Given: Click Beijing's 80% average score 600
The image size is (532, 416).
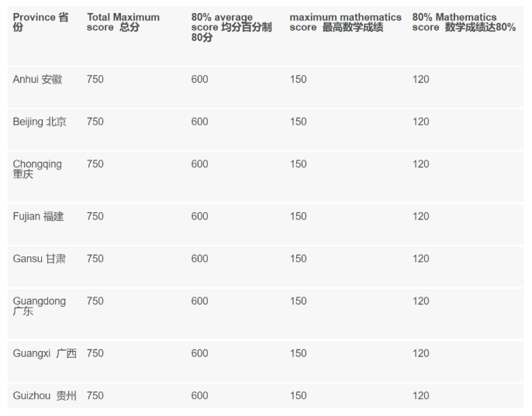Looking at the screenshot, I should (199, 122).
